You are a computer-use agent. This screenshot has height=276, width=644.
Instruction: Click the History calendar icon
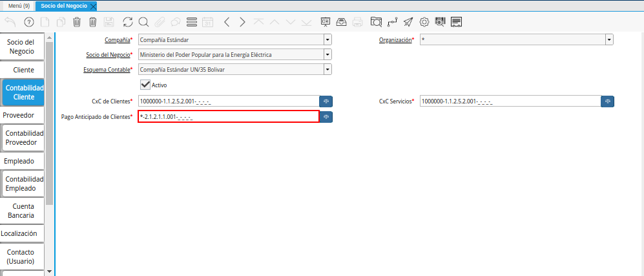[208, 22]
